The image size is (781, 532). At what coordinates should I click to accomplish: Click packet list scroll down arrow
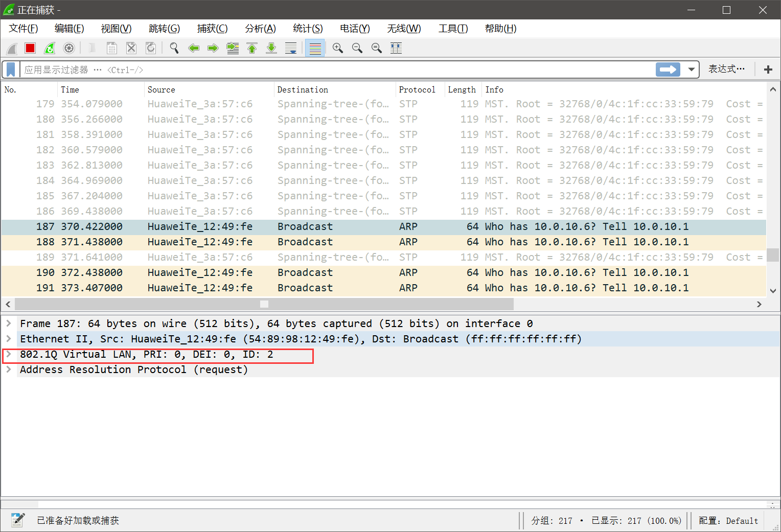click(773, 291)
